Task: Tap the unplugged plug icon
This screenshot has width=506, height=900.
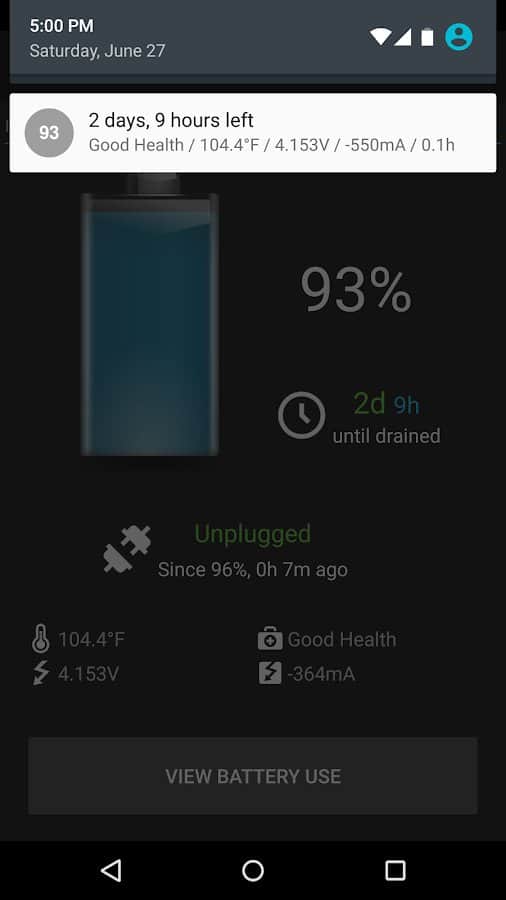Action: (x=127, y=548)
